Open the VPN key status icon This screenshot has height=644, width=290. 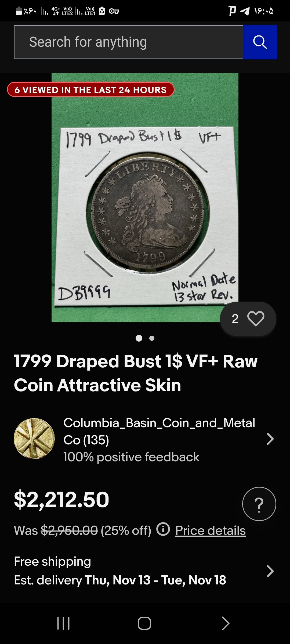point(114,11)
